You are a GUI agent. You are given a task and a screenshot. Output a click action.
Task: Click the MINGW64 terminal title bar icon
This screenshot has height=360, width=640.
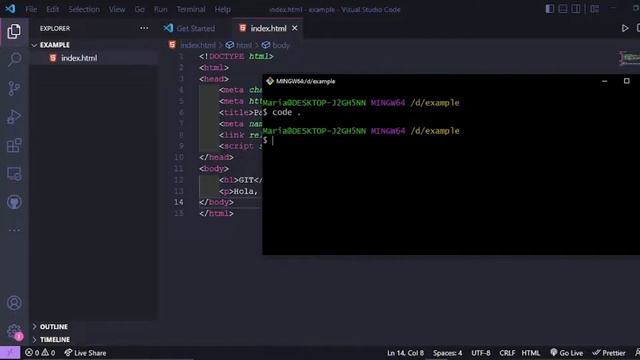tap(270, 81)
